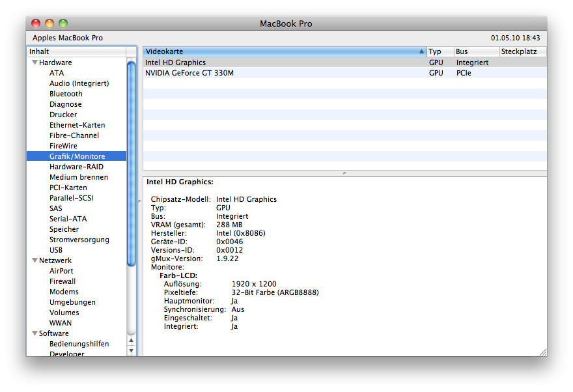Image resolution: width=573 pixels, height=392 pixels.
Task: Select Audio (Integriert) in the sidebar
Action: (79, 83)
